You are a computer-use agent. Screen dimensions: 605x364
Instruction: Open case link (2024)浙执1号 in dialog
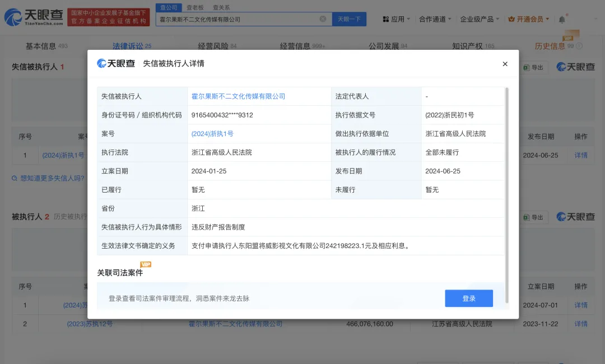pyautogui.click(x=212, y=134)
